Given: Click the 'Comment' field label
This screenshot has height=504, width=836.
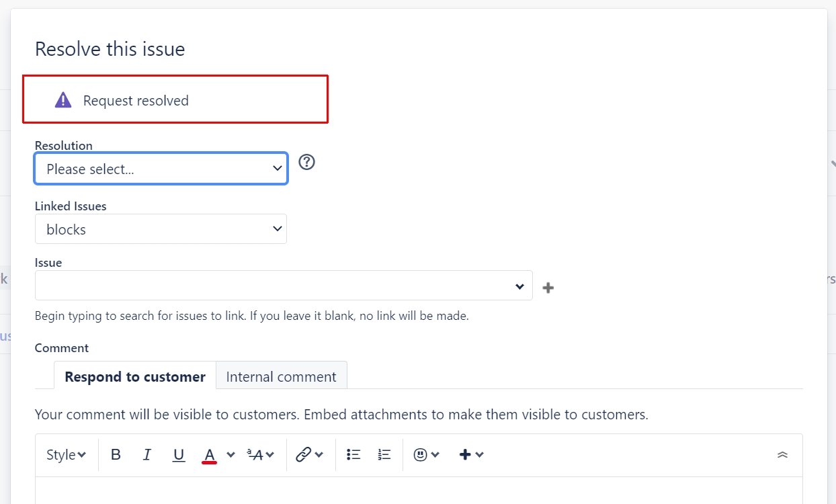Looking at the screenshot, I should (x=62, y=348).
